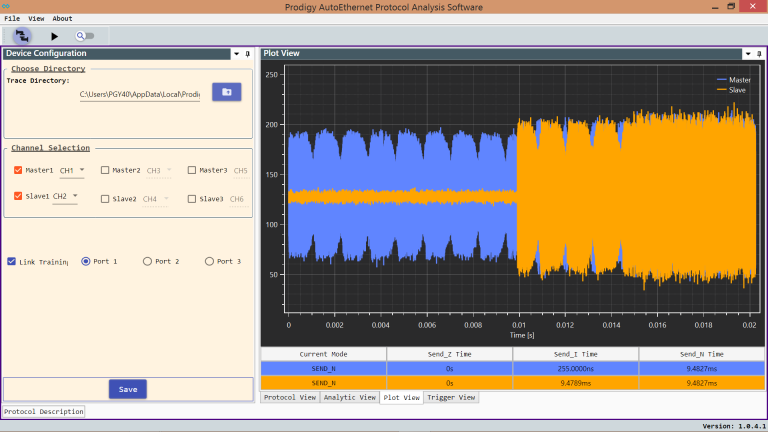Open Plot View panel options arrow
The image size is (768, 432).
pyautogui.click(x=748, y=54)
